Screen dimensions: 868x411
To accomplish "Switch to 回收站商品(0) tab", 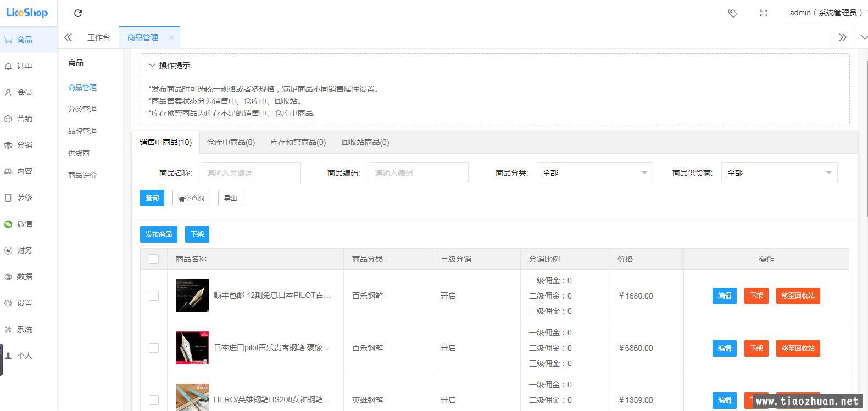I will (x=365, y=142).
